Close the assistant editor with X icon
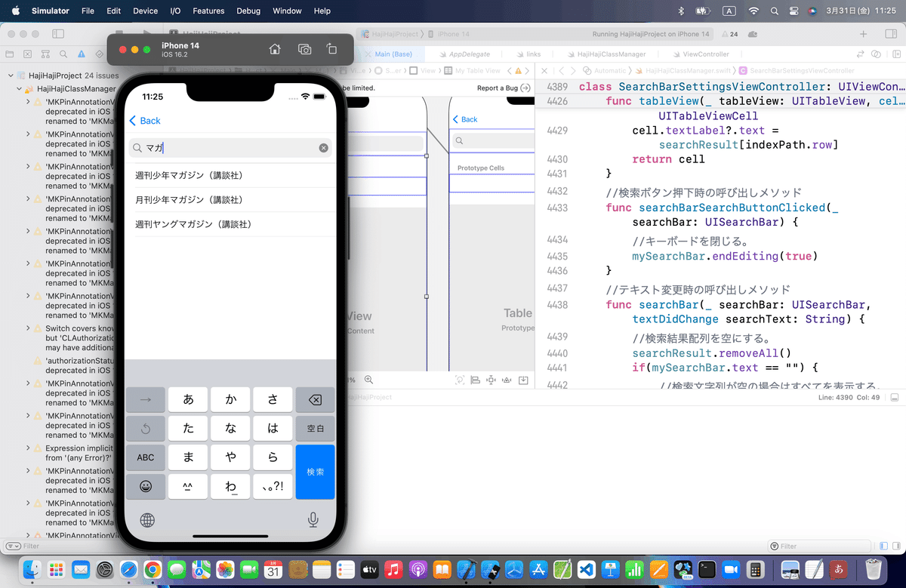906x588 pixels. click(x=545, y=70)
